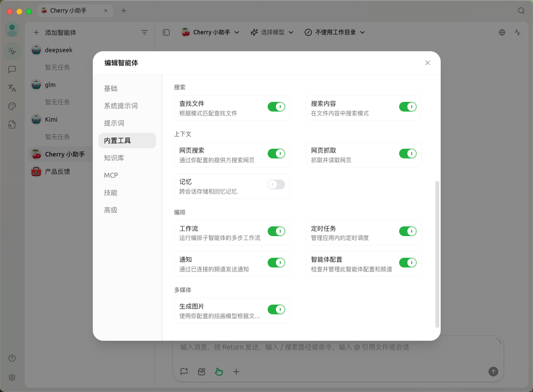Image resolution: width=533 pixels, height=392 pixels.
Task: Click the green hand icon below input
Action: 219,372
